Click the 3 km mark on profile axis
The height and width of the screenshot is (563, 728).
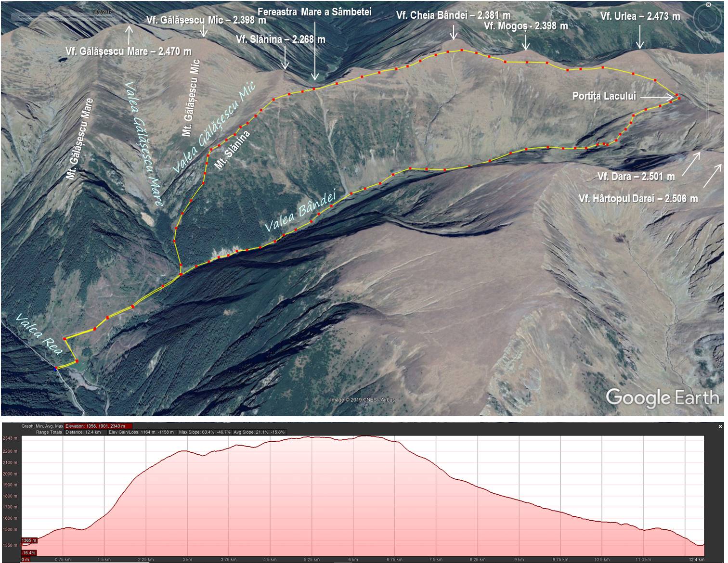click(x=187, y=560)
